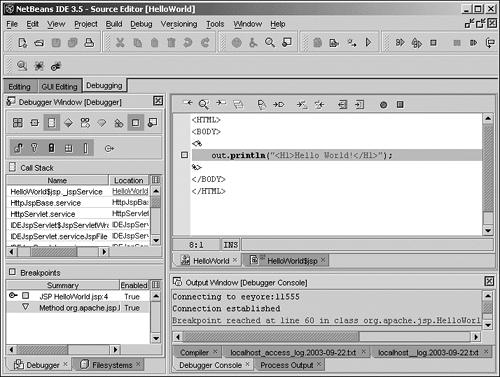
Task: Click the editor scrollbar up arrow
Action: pyautogui.click(x=488, y=118)
